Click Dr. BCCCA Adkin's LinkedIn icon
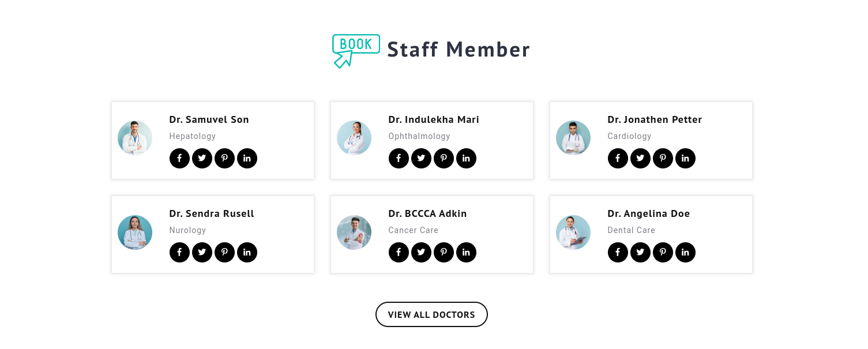868x349 pixels. click(466, 252)
